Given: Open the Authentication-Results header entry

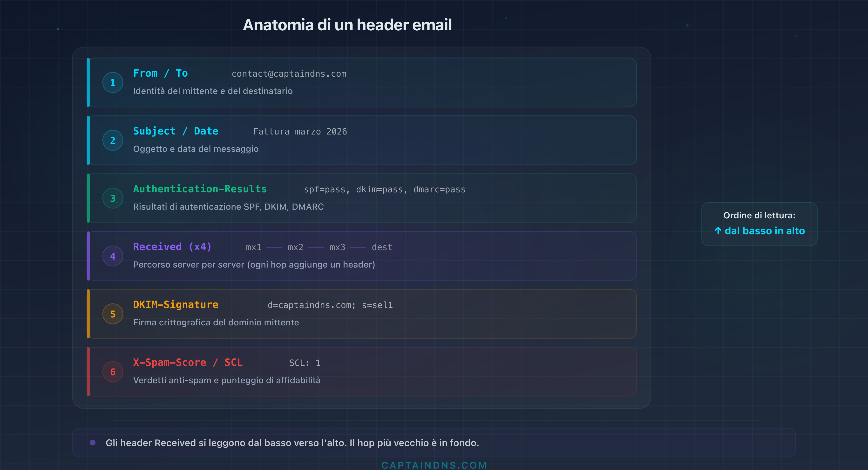Looking at the screenshot, I should coord(200,189).
